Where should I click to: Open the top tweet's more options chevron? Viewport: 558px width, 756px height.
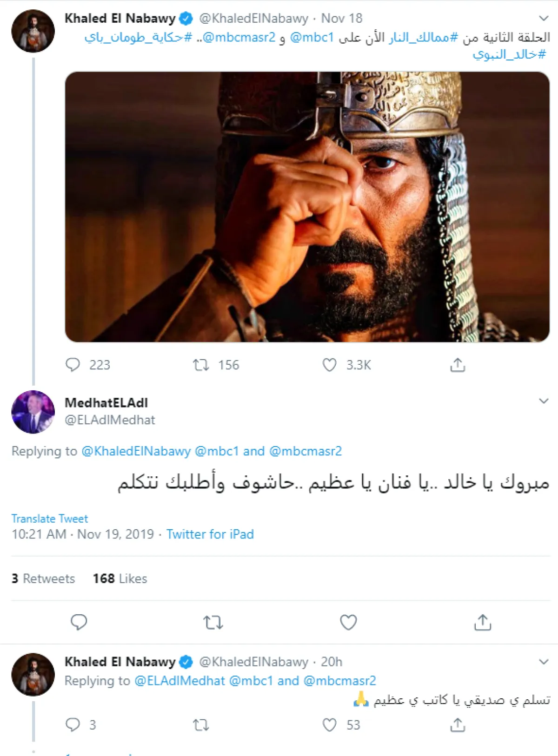pos(543,19)
